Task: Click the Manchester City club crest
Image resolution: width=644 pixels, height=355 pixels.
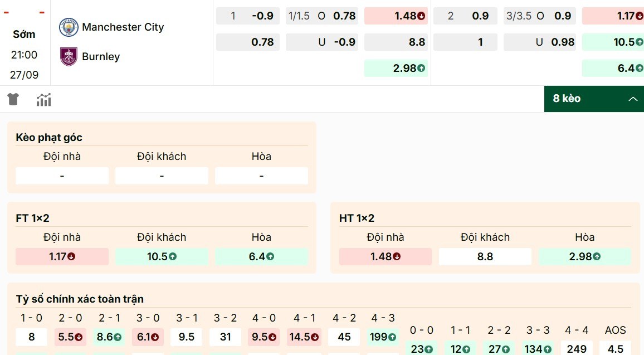Action: 69,26
